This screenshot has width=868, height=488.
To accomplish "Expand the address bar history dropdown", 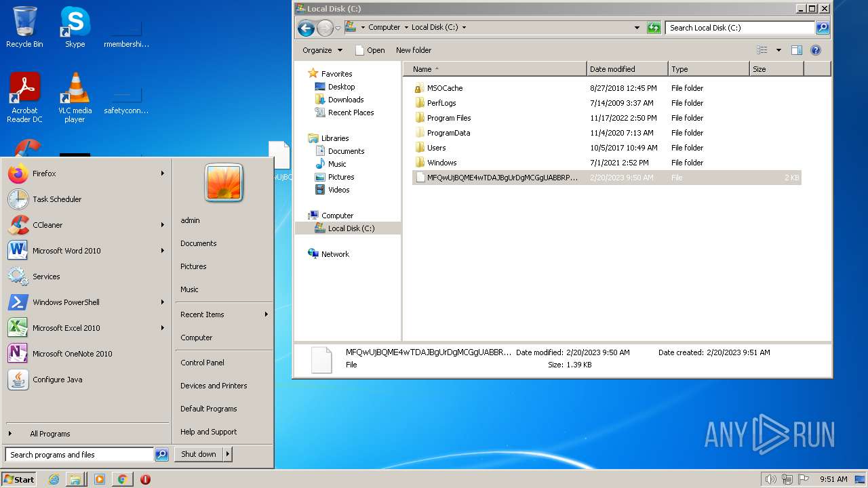I will [637, 28].
